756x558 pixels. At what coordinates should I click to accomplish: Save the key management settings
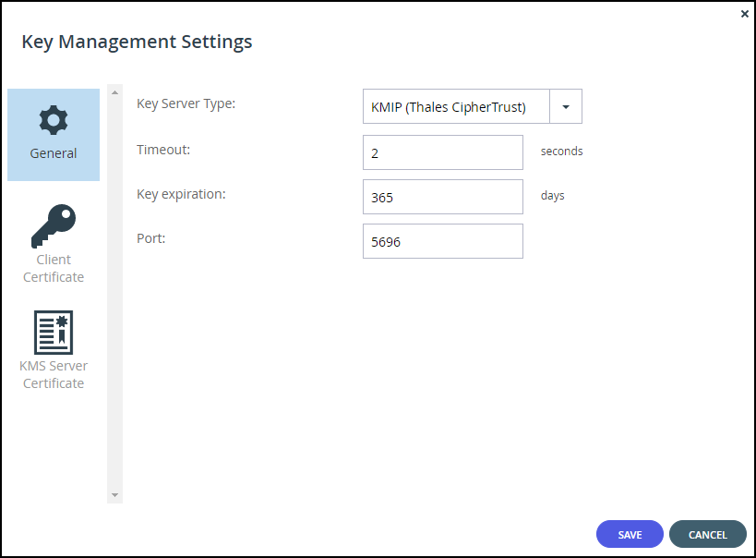coord(630,534)
